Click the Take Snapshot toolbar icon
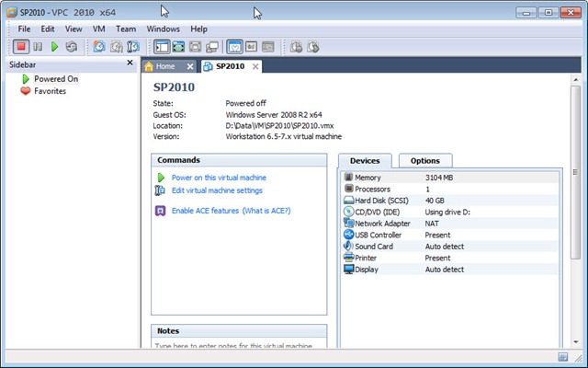Image resolution: width=588 pixels, height=368 pixels. tap(99, 46)
